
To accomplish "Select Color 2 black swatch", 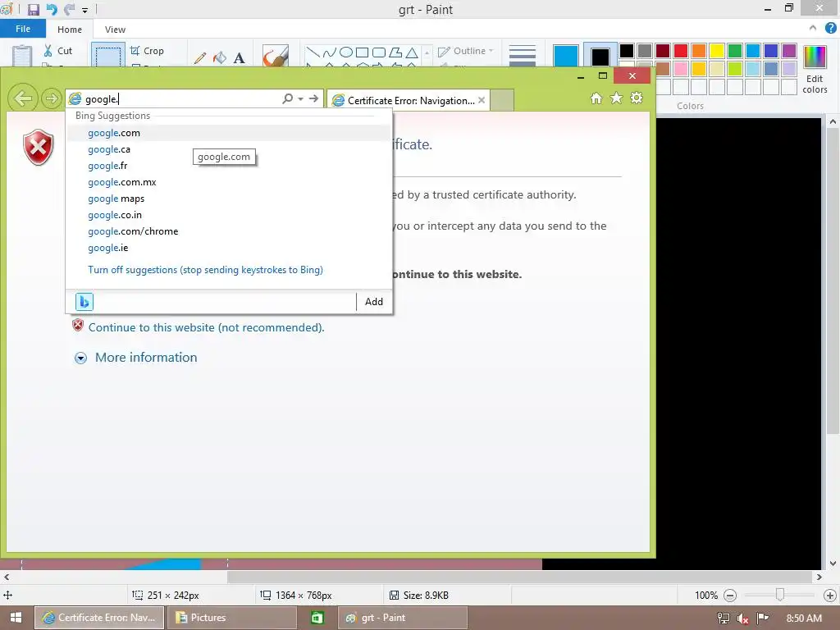I will pos(600,56).
